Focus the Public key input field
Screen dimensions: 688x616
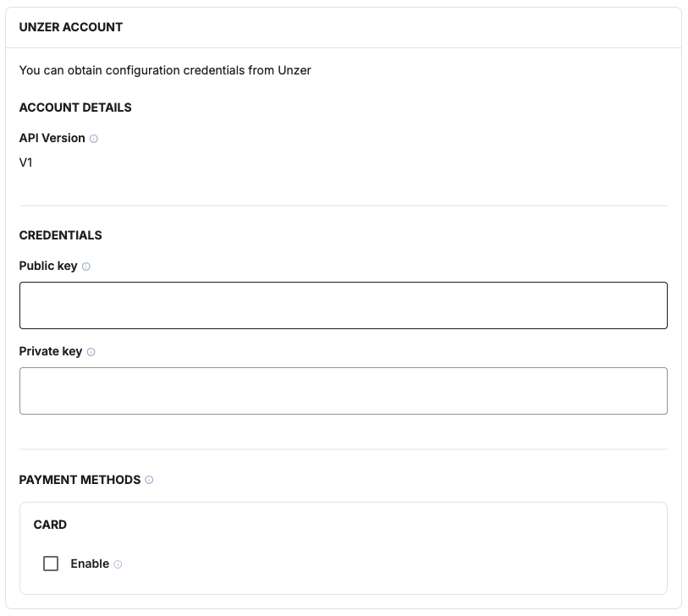pyautogui.click(x=344, y=305)
